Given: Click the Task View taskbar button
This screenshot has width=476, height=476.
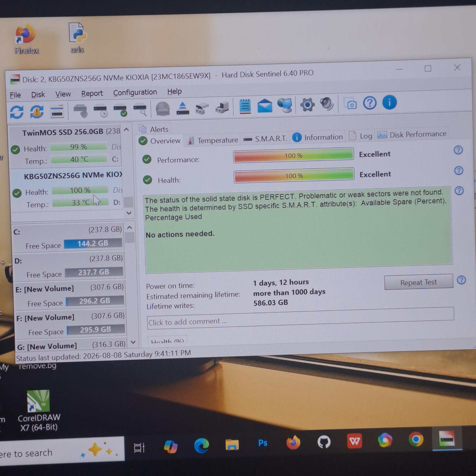Looking at the screenshot, I should (x=139, y=448).
